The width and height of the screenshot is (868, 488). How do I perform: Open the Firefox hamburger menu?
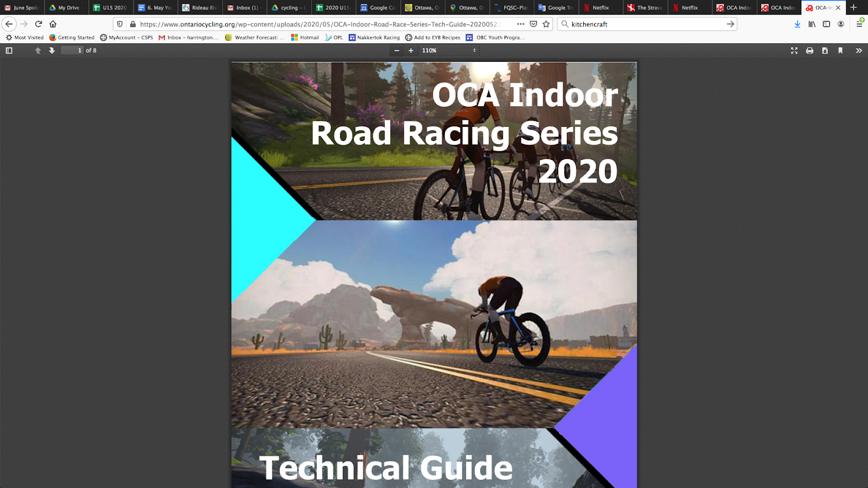860,23
